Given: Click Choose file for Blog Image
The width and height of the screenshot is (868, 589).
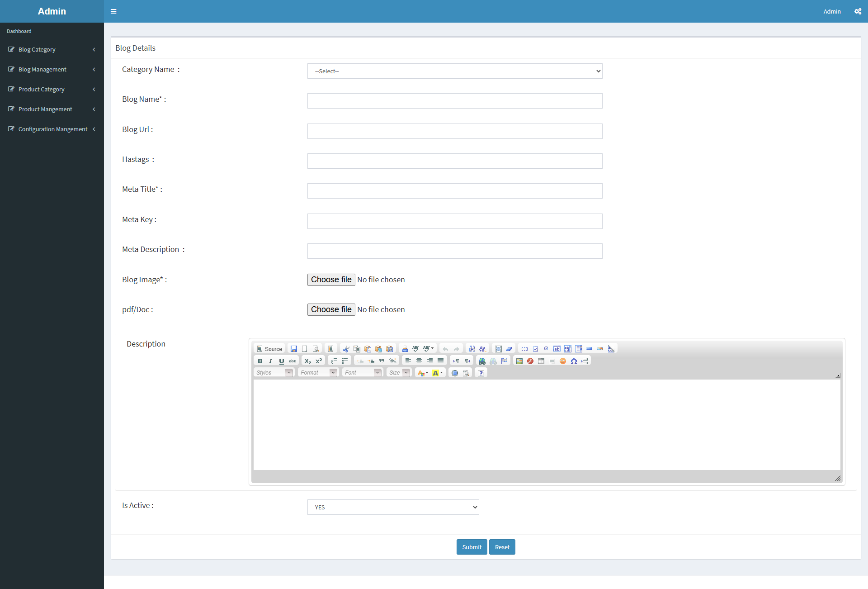Looking at the screenshot, I should (331, 280).
